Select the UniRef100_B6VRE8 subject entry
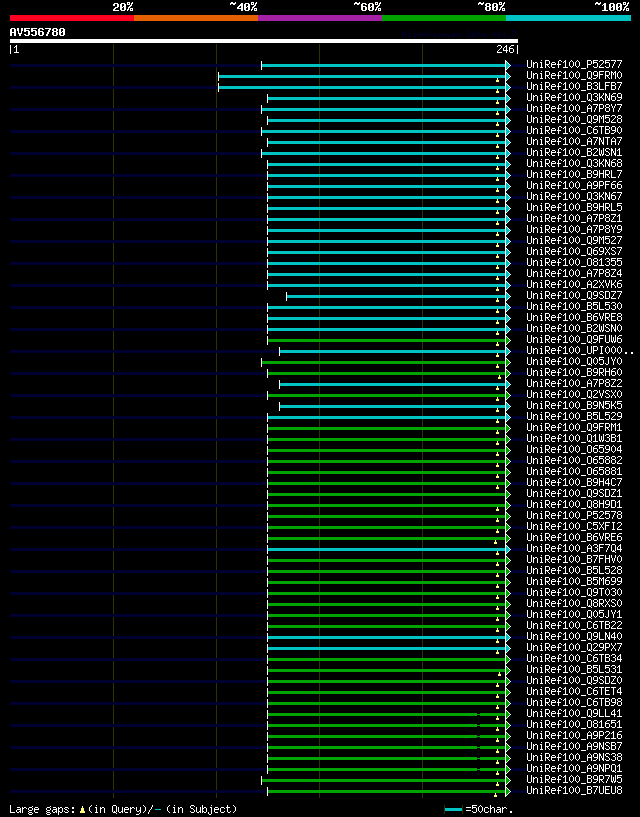 [574, 317]
